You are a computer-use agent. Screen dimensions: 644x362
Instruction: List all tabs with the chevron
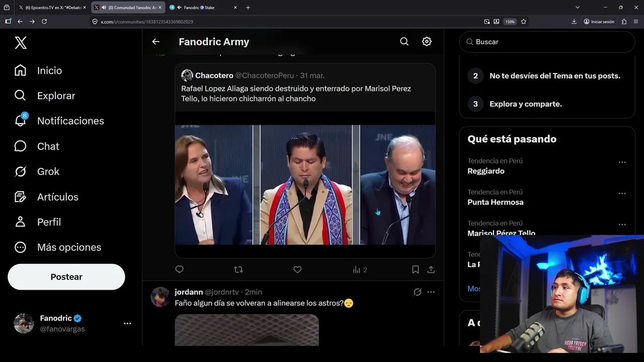click(x=578, y=8)
